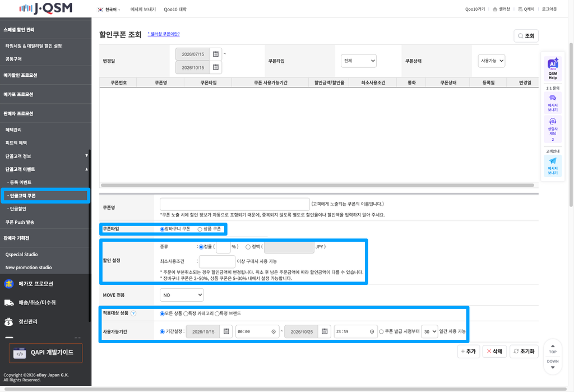Image resolution: width=574 pixels, height=392 pixels.
Task: Select 장바구니 쿠폰 radio button
Action: coord(162,229)
